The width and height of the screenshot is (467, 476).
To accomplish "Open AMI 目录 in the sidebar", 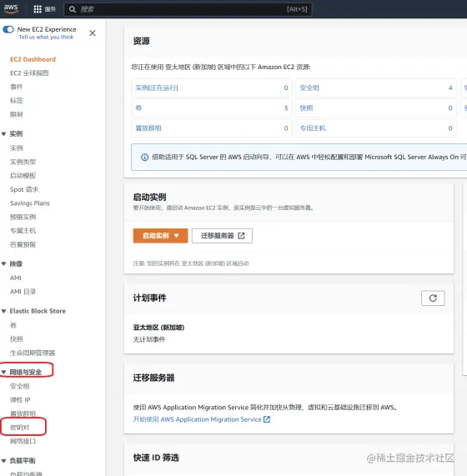I will (23, 292).
